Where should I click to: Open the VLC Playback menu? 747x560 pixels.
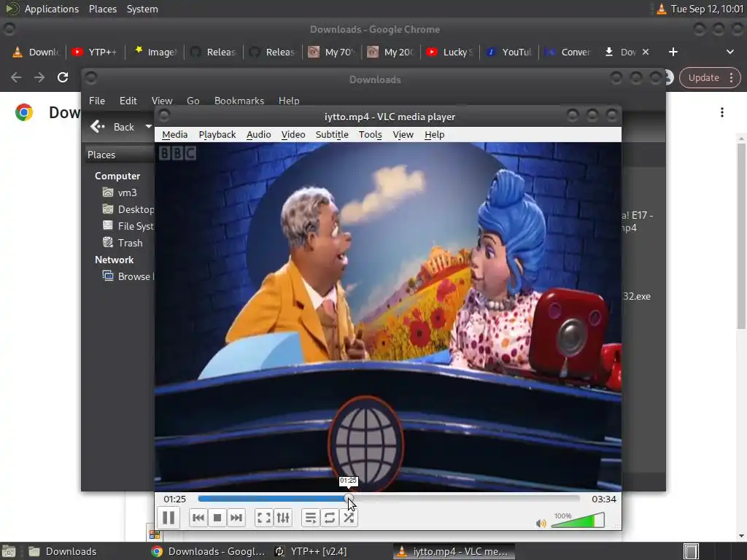(217, 135)
